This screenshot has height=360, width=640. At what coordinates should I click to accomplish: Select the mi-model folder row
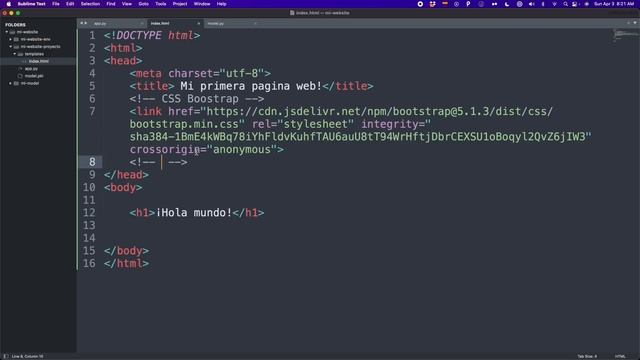(x=38, y=83)
